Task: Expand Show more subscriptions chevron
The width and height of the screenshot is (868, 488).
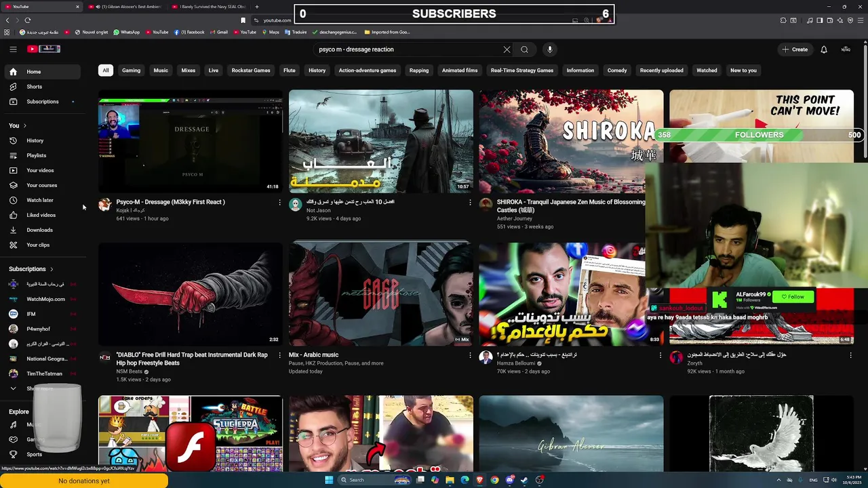Action: coord(13,388)
